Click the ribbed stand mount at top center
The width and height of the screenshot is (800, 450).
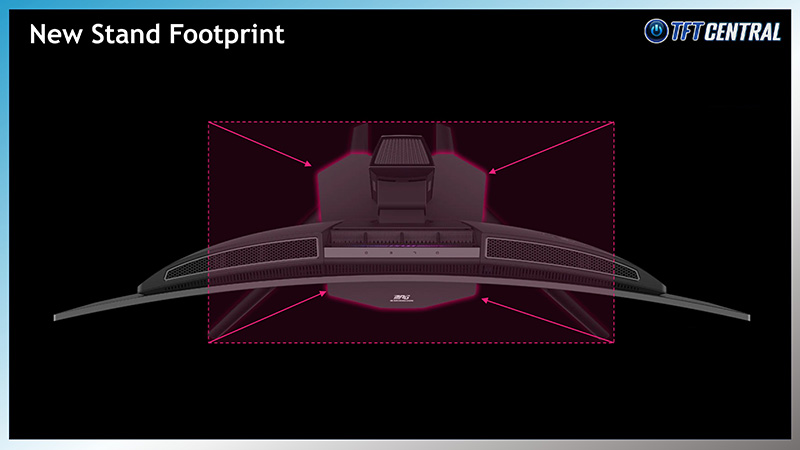401,151
